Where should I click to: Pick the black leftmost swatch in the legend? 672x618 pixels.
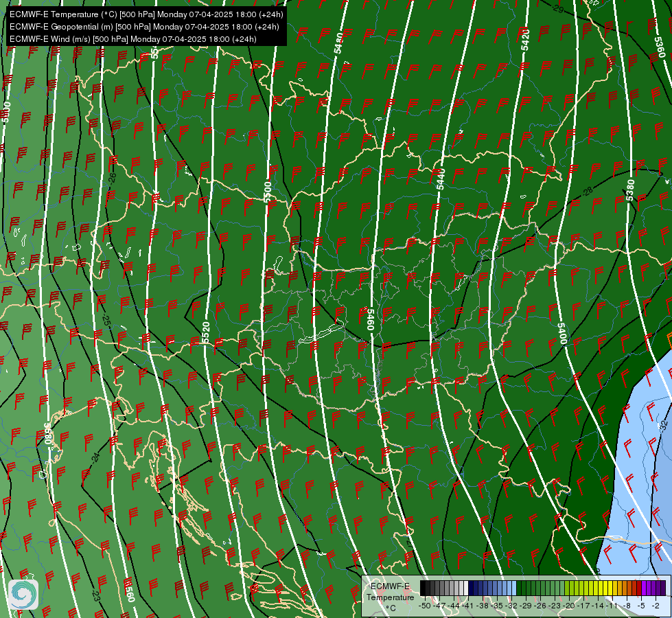click(x=423, y=588)
